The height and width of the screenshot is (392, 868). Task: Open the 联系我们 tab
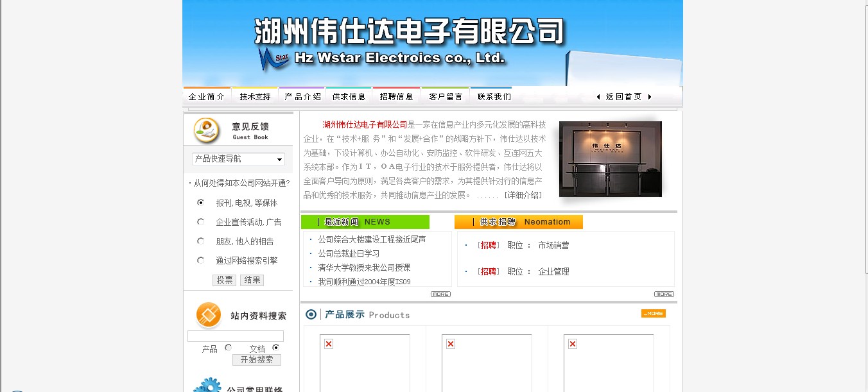tap(494, 96)
